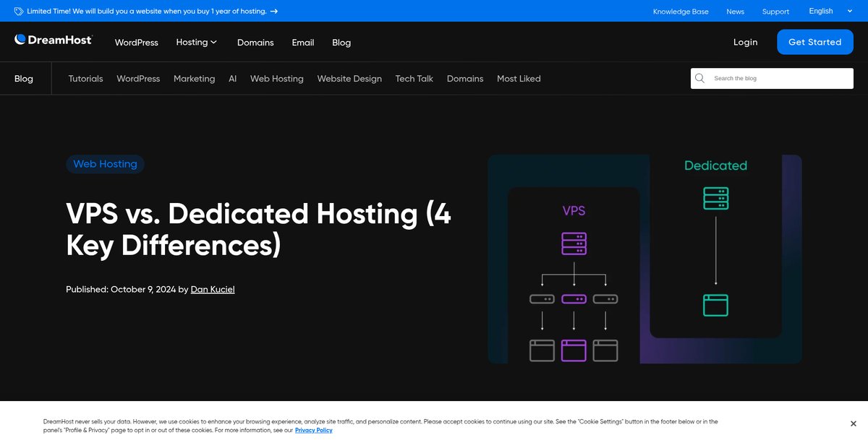Click the promo tag icon in banner
Screen dimensions: 868x448
(18, 12)
